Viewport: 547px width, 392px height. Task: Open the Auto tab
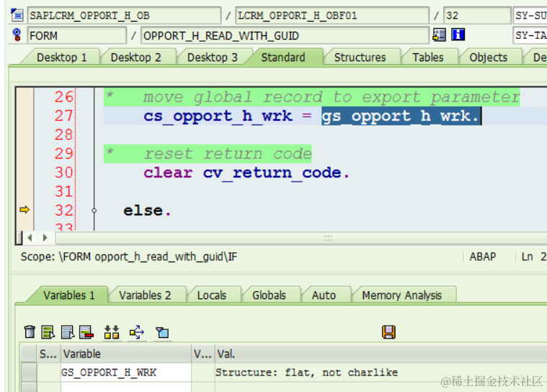[x=324, y=295]
